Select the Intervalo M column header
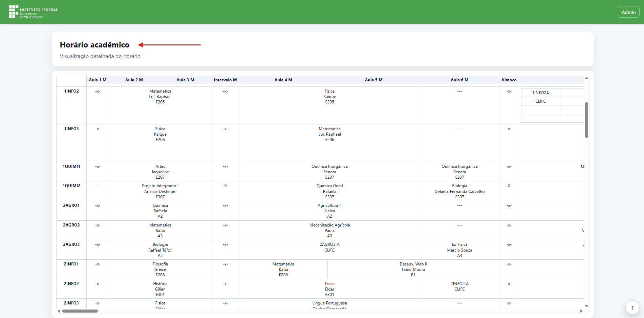The image size is (644, 318). coord(225,80)
